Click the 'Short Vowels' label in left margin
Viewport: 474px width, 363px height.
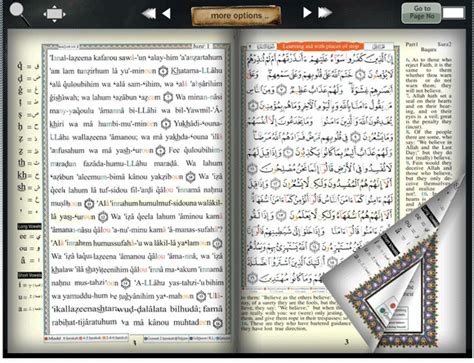[x=30, y=275]
